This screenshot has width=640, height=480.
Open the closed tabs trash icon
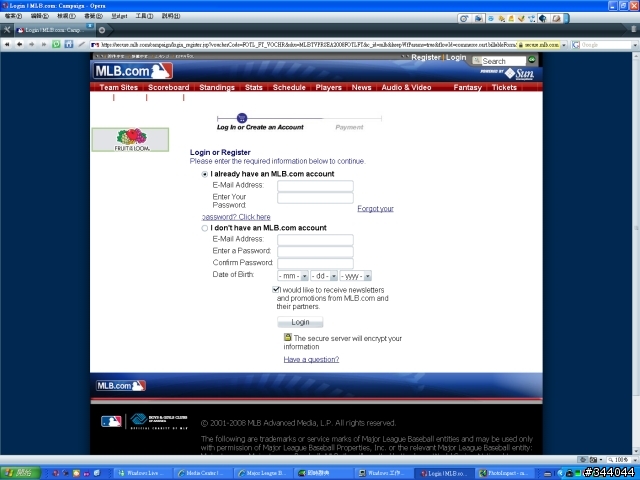pyautogui.click(x=633, y=29)
